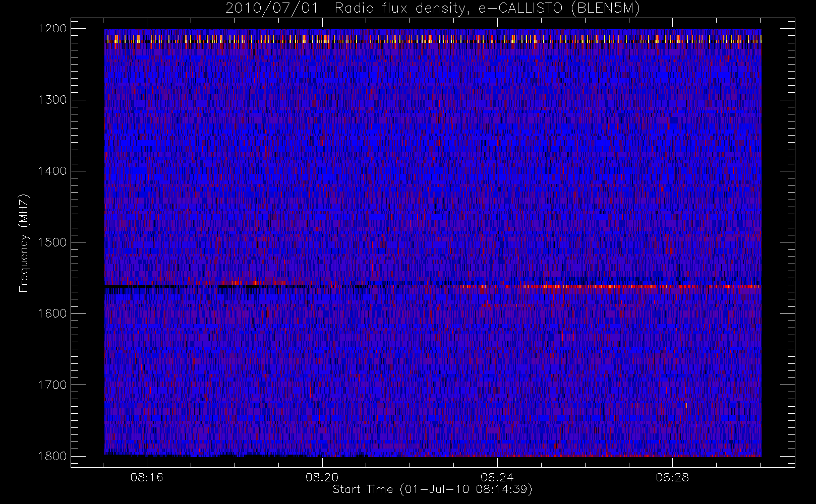Click the 1800 frequency tick label
Screen dimensions: 816x504
tap(52, 456)
